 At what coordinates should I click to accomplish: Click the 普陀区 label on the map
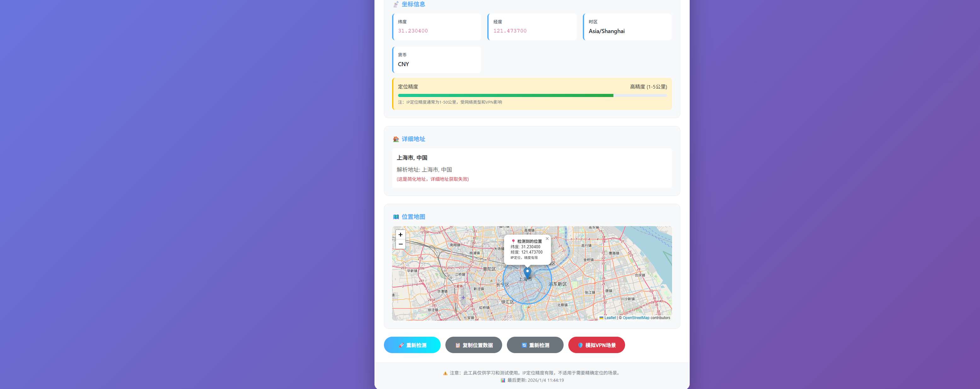pos(489,269)
